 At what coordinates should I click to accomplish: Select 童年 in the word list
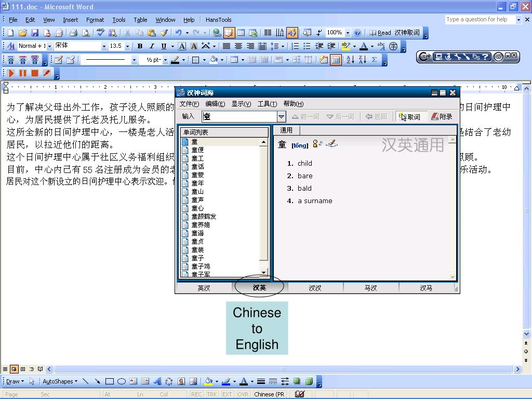click(197, 183)
